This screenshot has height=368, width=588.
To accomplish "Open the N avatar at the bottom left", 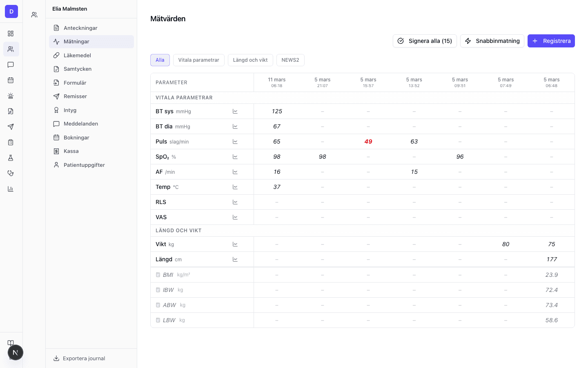I will (16, 352).
